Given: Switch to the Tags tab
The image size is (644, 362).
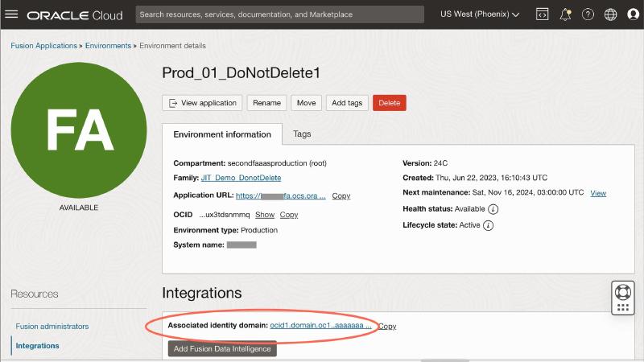Looking at the screenshot, I should (x=302, y=134).
